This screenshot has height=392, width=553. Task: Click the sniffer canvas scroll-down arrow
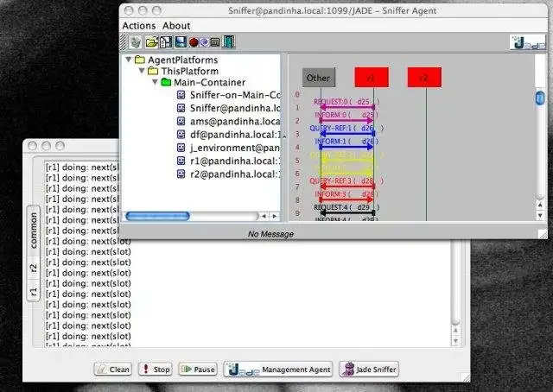[x=540, y=215]
